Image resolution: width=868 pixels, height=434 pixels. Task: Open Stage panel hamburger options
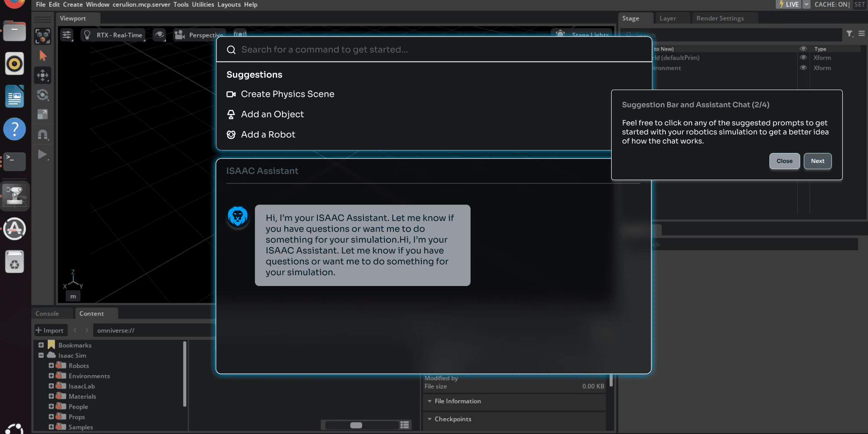(x=862, y=33)
